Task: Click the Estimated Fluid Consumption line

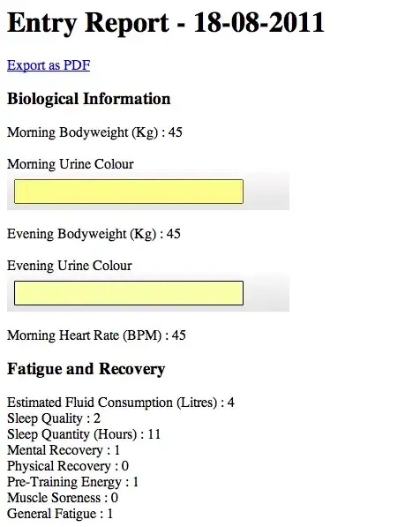Action: tap(121, 403)
